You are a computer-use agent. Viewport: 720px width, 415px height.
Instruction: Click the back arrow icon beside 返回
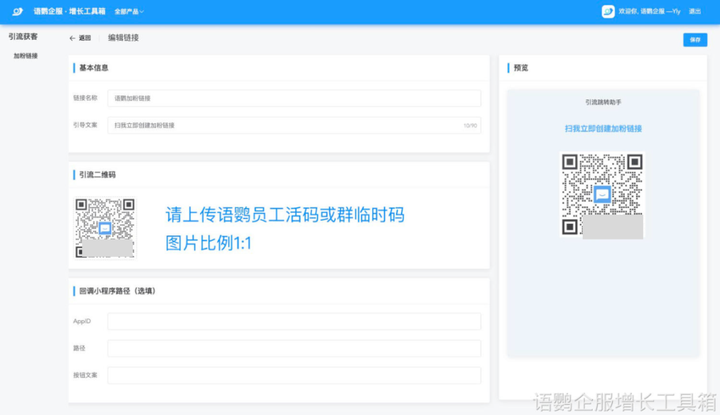[72, 38]
